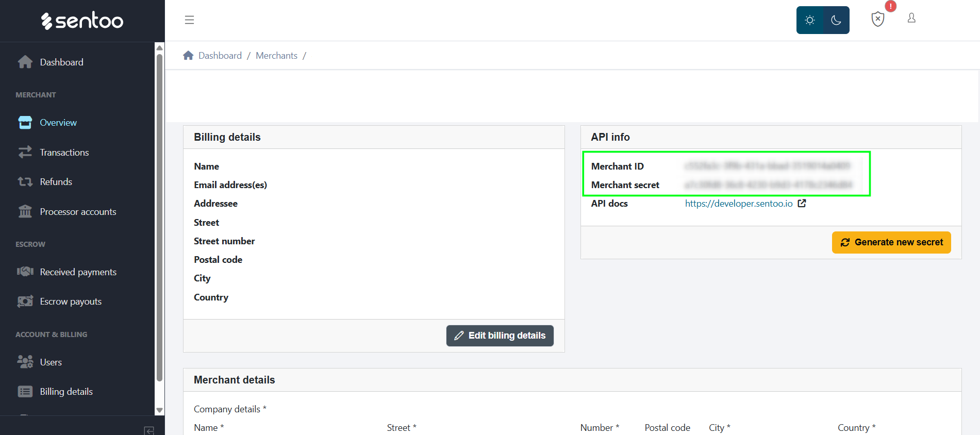Click sidebar scrollbar down arrow

click(x=159, y=410)
